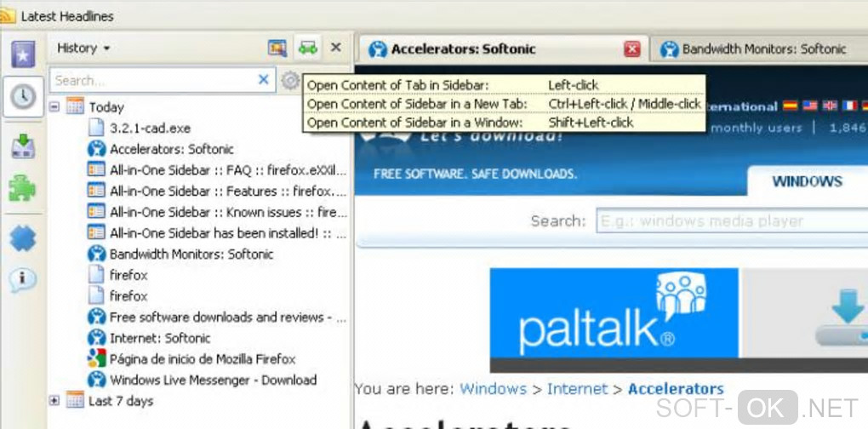
Task: Select the Today folder label
Action: [106, 107]
